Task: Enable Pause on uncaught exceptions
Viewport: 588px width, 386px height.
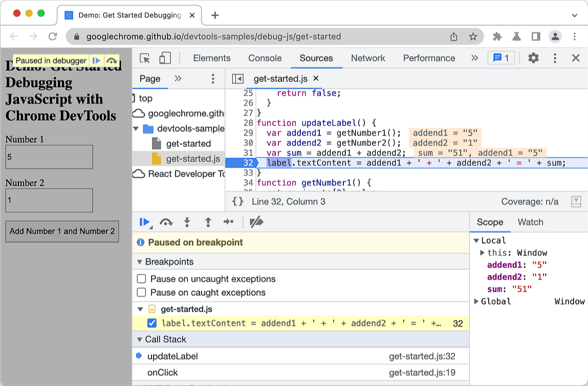Action: (x=141, y=278)
